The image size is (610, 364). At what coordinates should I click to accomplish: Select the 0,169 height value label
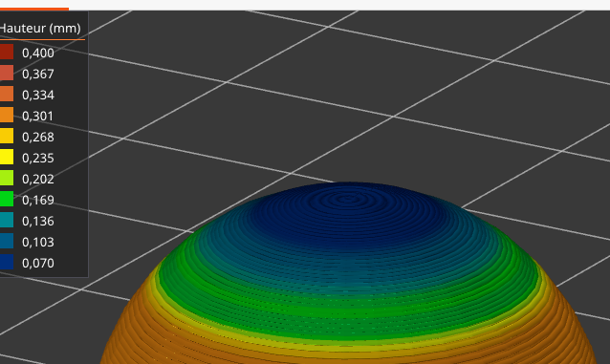click(38, 200)
